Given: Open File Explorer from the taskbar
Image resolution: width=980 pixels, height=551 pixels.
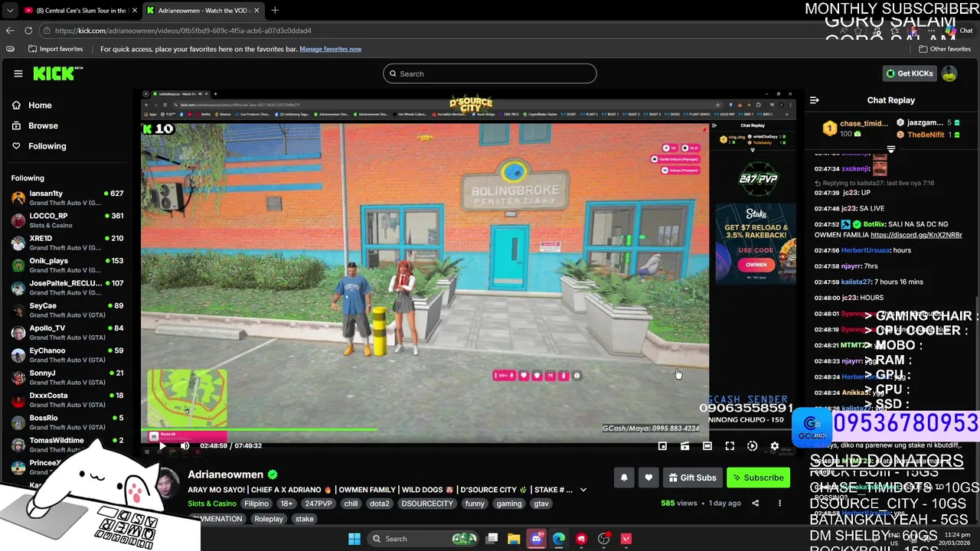Looking at the screenshot, I should point(514,539).
